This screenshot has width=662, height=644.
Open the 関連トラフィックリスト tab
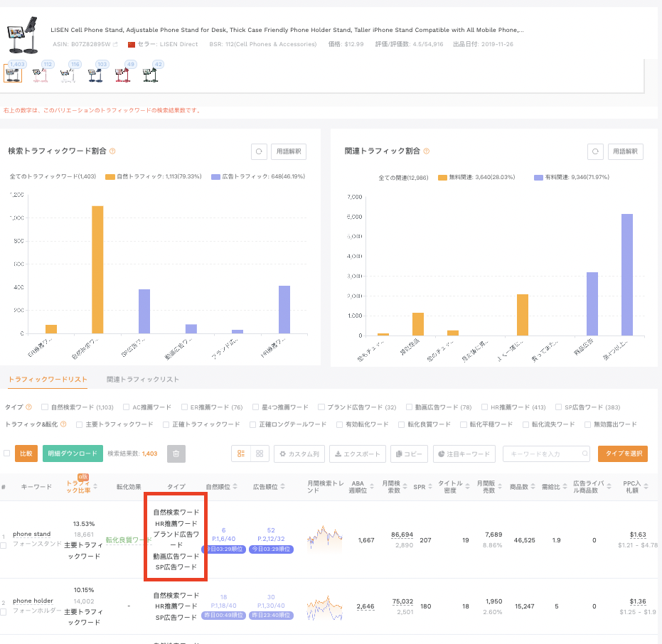coord(143,380)
